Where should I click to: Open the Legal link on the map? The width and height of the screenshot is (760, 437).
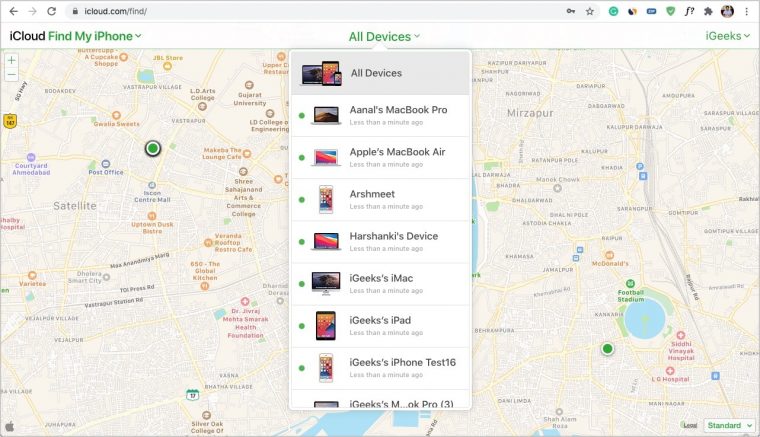pos(690,425)
